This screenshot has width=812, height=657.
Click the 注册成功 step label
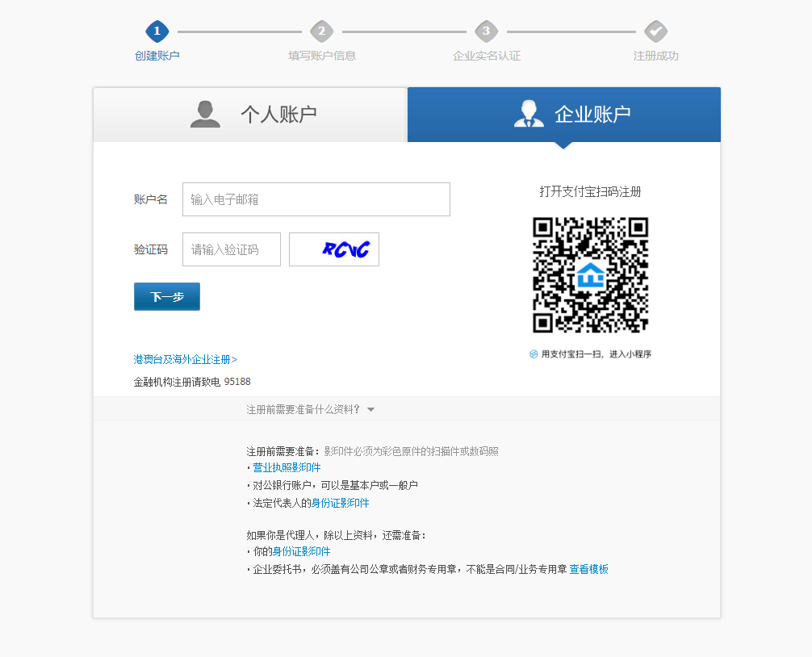(655, 56)
